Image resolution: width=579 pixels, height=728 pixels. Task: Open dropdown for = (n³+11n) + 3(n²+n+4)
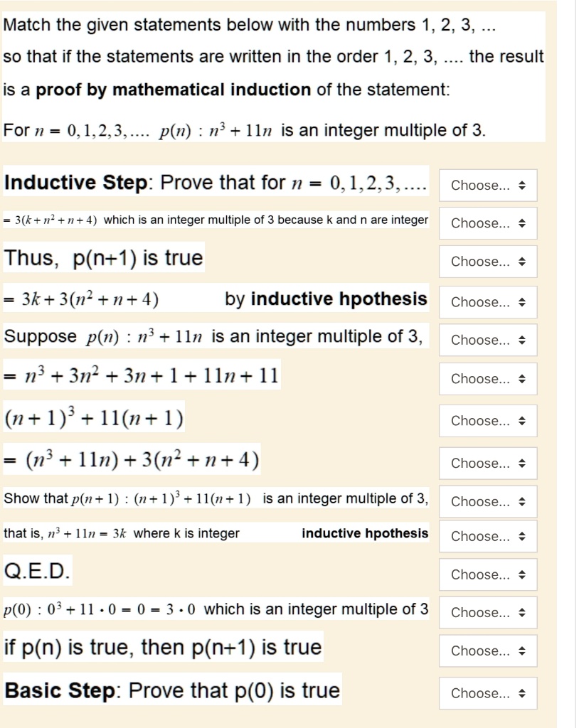(487, 463)
